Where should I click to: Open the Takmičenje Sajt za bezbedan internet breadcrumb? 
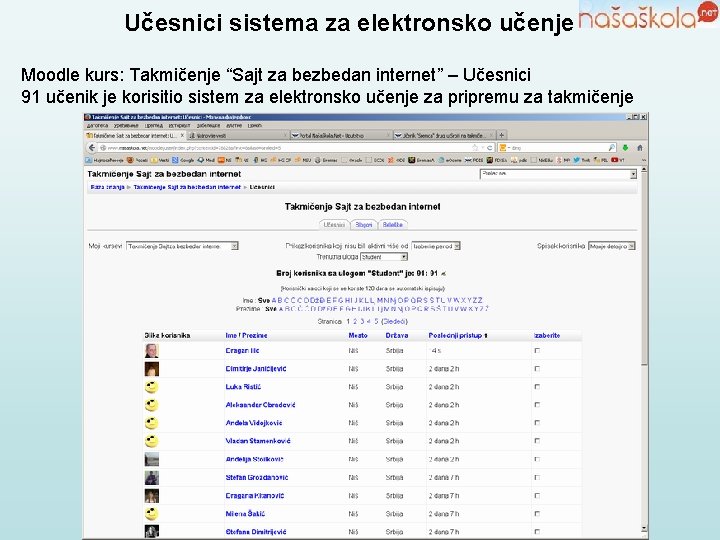[x=187, y=187]
